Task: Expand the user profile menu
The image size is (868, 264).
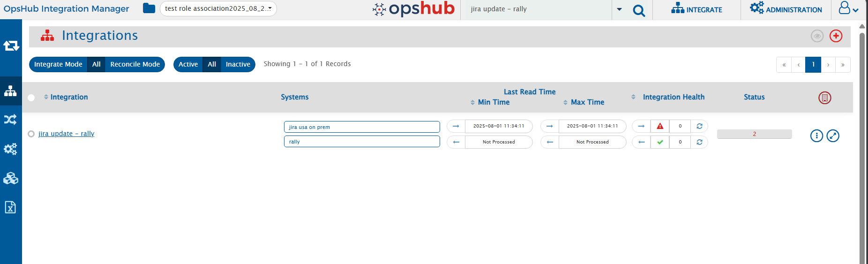Action: 848,9
